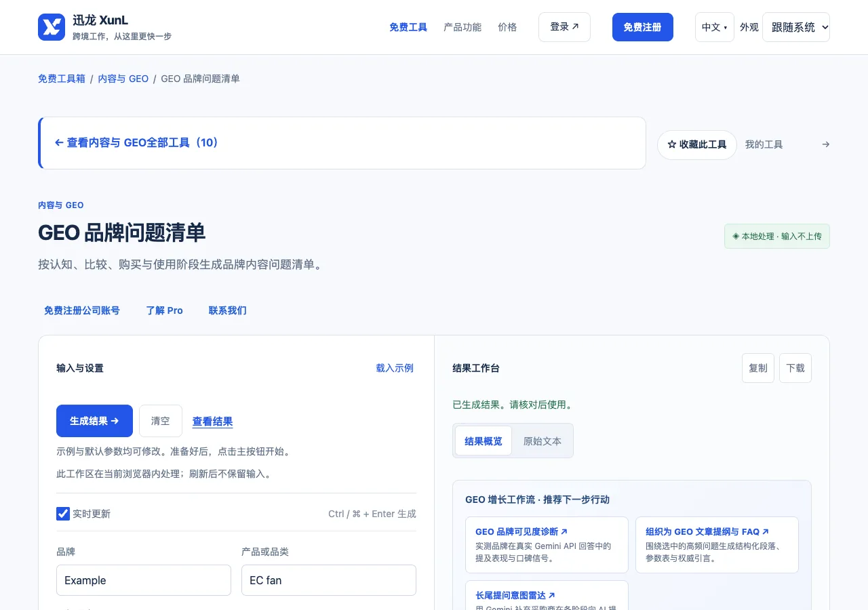
Task: Open the 我的工具 link
Action: [764, 144]
